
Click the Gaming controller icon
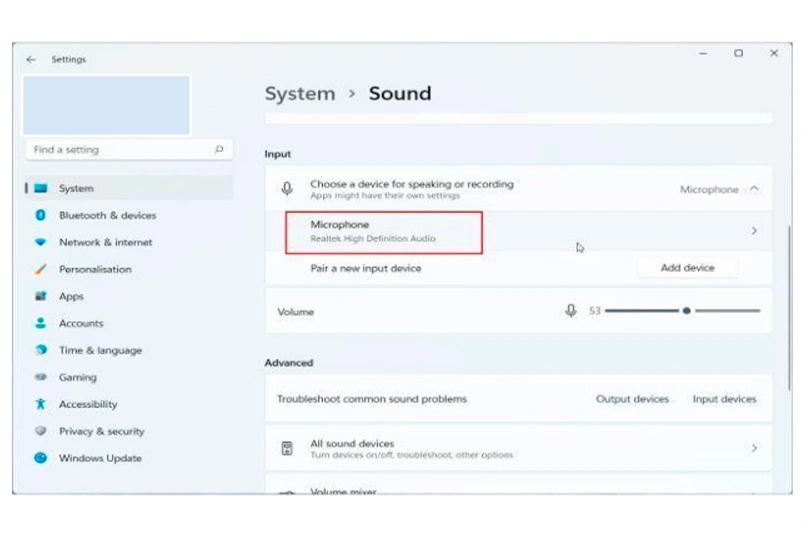coord(40,377)
